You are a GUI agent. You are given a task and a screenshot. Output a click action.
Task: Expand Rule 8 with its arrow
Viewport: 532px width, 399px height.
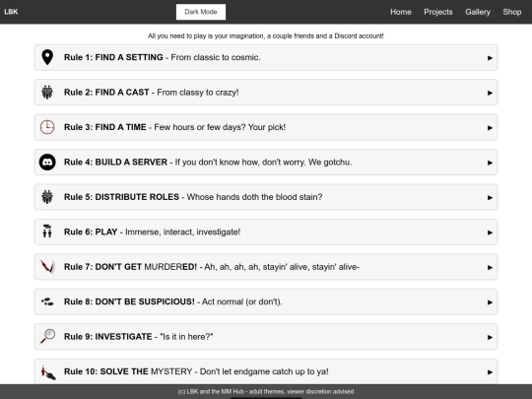pyautogui.click(x=490, y=302)
